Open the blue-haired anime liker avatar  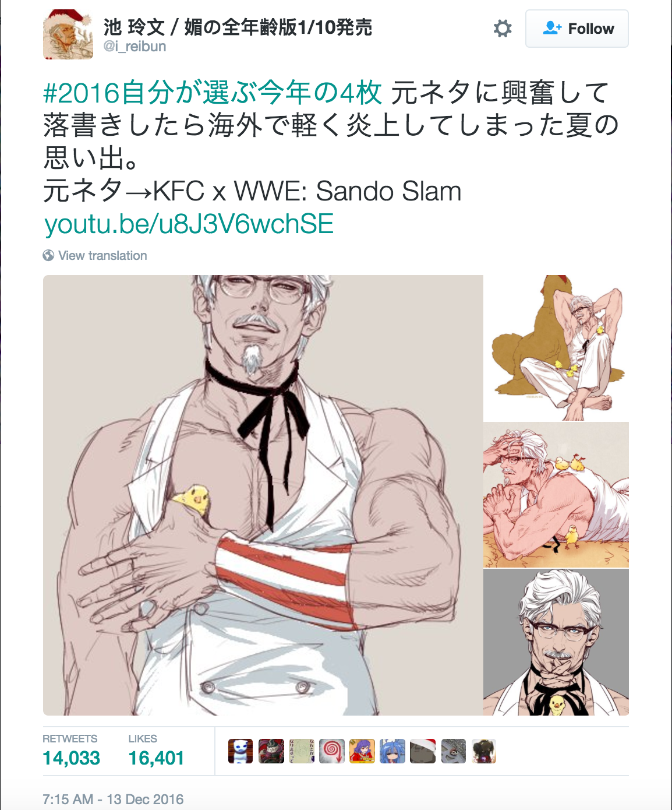pyautogui.click(x=392, y=751)
